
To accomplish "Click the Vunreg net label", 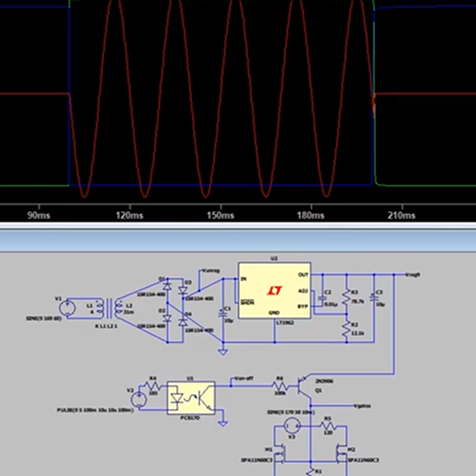I will coord(211,271).
